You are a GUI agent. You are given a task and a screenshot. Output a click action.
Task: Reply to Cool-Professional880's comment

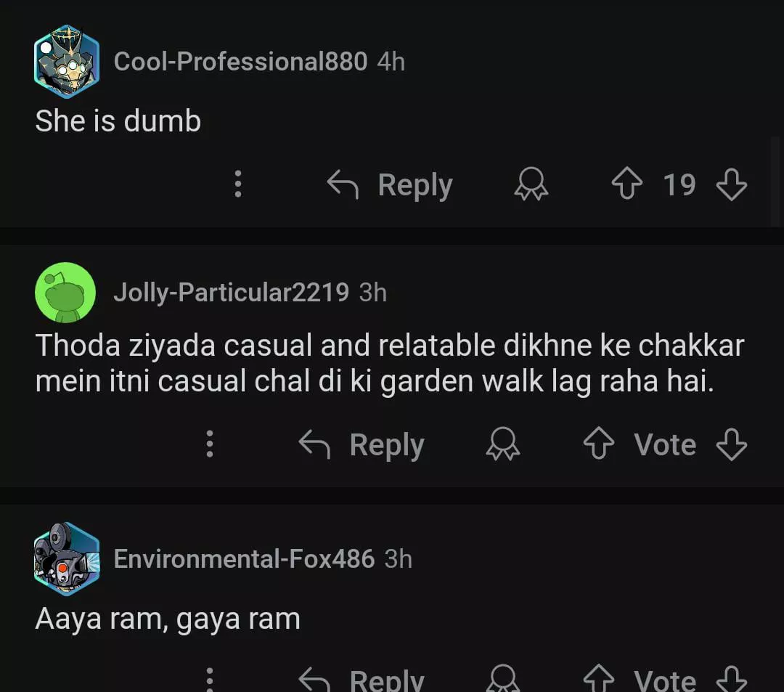tap(390, 185)
